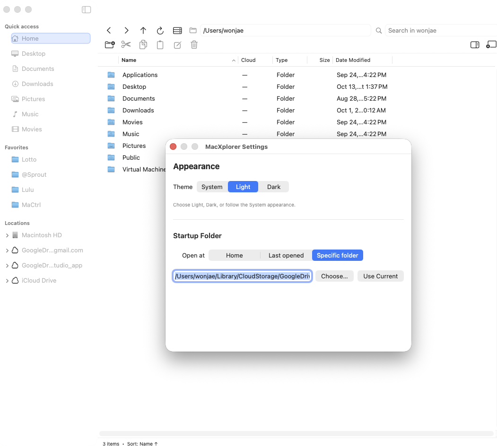This screenshot has height=448, width=497.
Task: Select System theme option
Action: (212, 187)
